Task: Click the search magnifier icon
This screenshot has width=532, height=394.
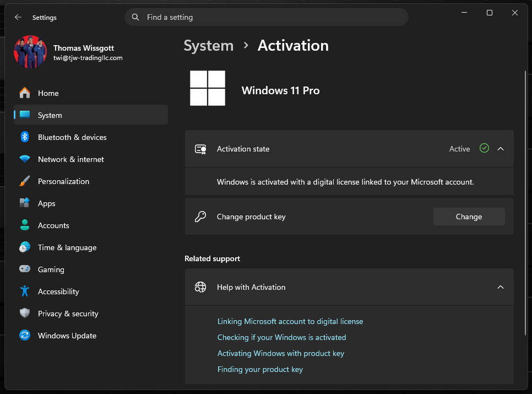Action: [x=135, y=17]
